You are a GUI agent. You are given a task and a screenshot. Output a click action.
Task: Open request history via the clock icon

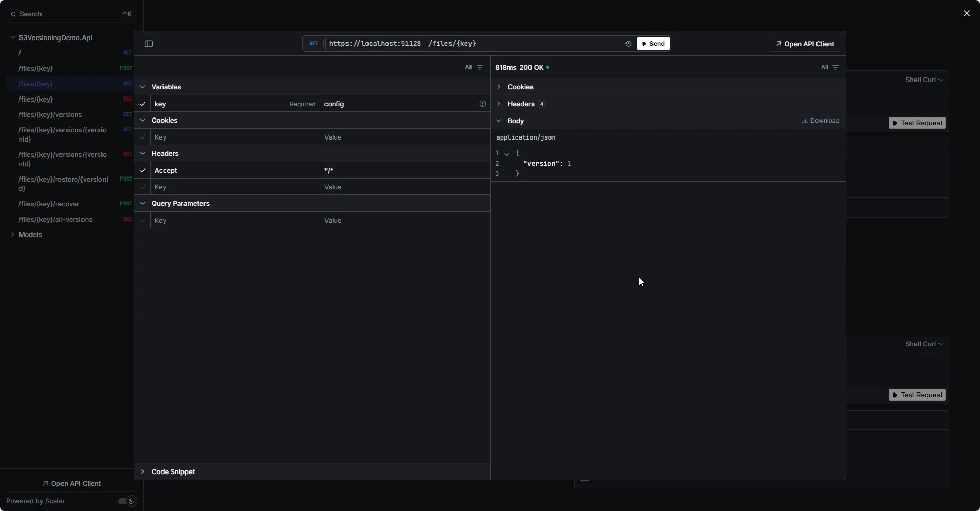pos(627,44)
